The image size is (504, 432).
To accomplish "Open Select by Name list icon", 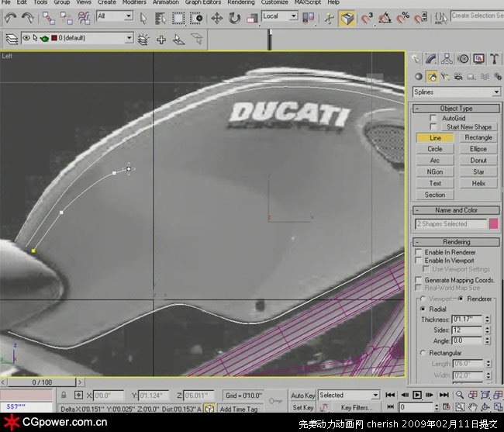I will point(160,19).
